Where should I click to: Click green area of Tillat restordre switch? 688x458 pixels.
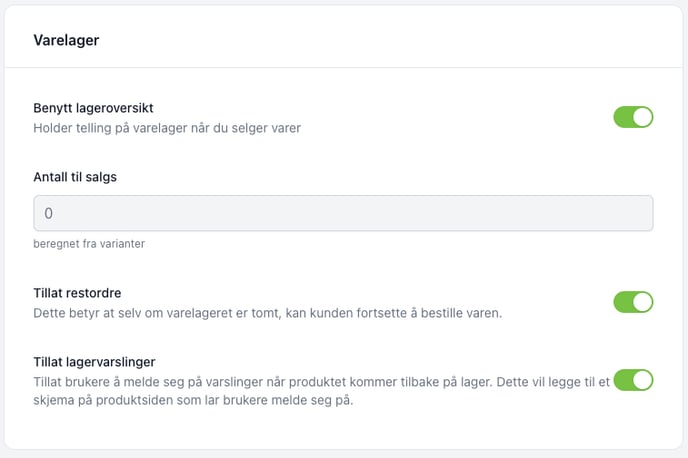[x=623, y=302]
